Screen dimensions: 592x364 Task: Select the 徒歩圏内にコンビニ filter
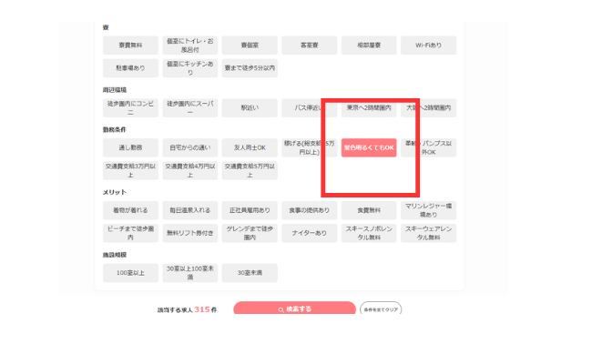[x=131, y=108]
